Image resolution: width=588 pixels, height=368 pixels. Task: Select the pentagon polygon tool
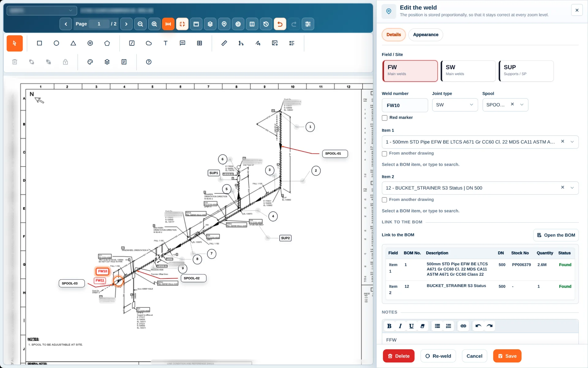click(x=107, y=43)
